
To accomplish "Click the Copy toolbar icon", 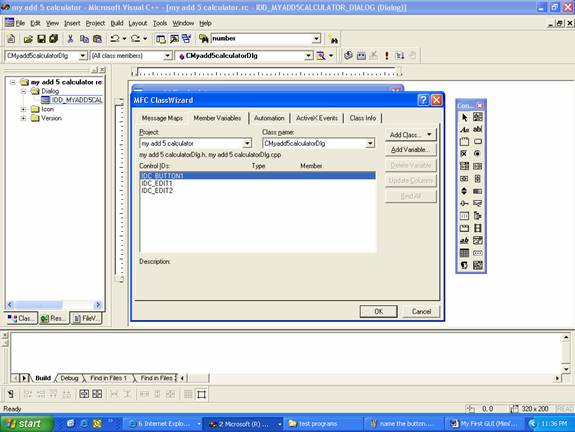I will pos(84,39).
